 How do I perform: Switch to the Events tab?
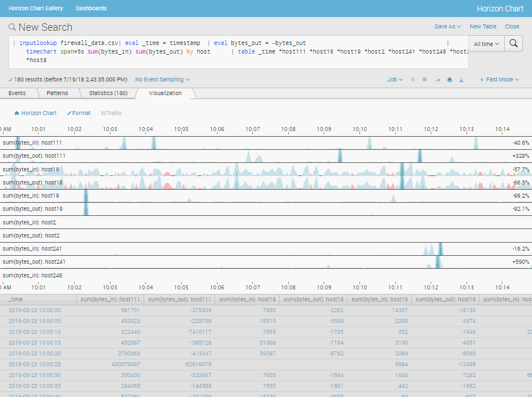click(17, 93)
